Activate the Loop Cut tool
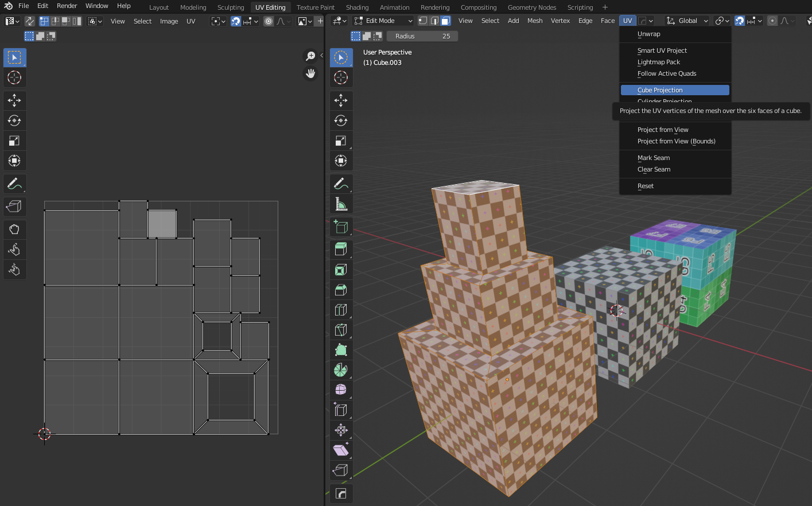The width and height of the screenshot is (812, 506). coord(341,310)
